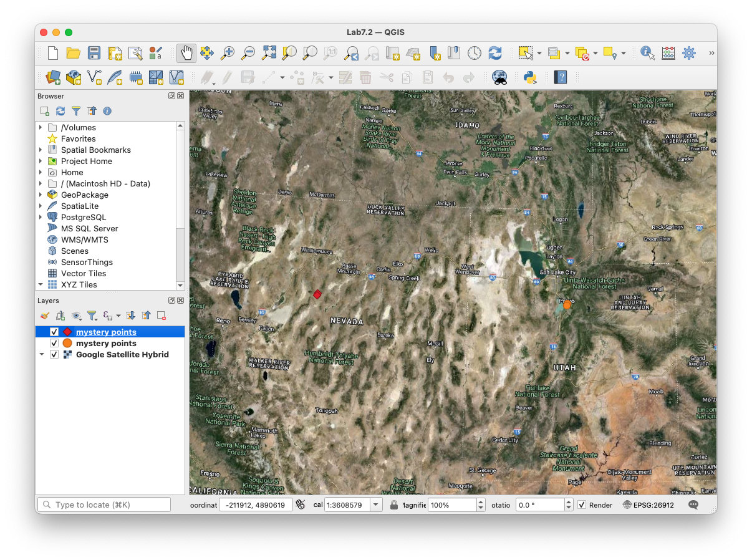
Task: Open the Layout Manager icon
Action: pos(135,53)
